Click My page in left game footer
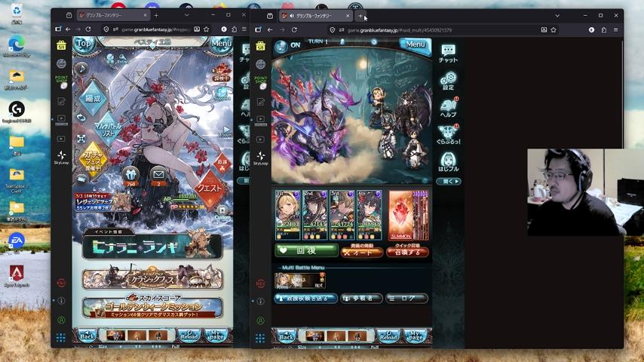This screenshot has width=644, height=362. [216, 336]
